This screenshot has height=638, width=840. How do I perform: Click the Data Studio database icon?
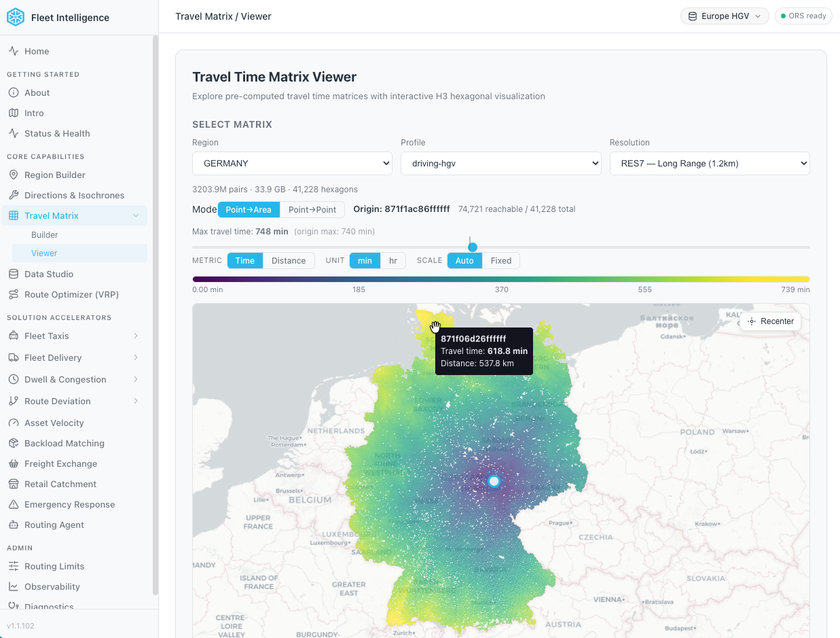click(13, 274)
